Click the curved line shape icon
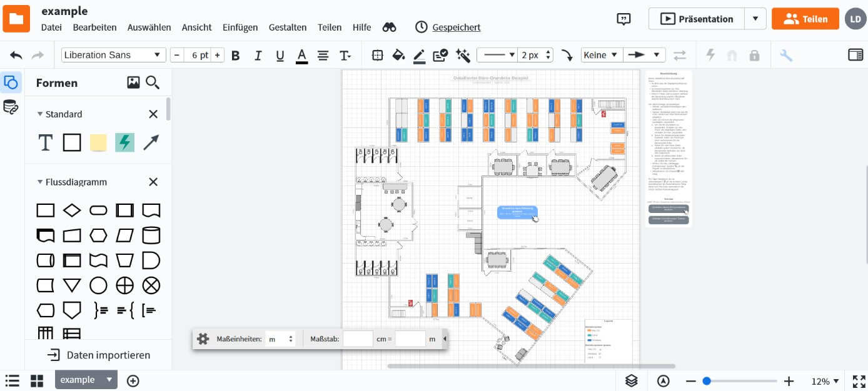The width and height of the screenshot is (868, 391). click(x=567, y=56)
